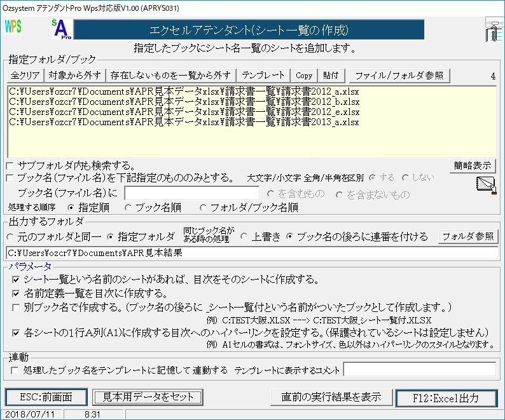Enable サブフォルダ内も検索する checkbox
The image size is (505, 420).
pyautogui.click(x=10, y=166)
